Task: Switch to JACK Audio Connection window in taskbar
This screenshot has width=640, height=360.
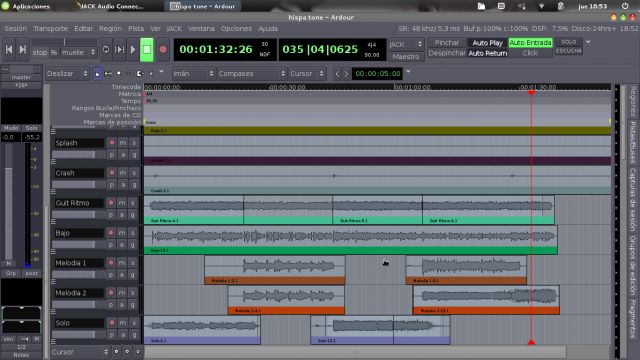Action: click(x=110, y=6)
